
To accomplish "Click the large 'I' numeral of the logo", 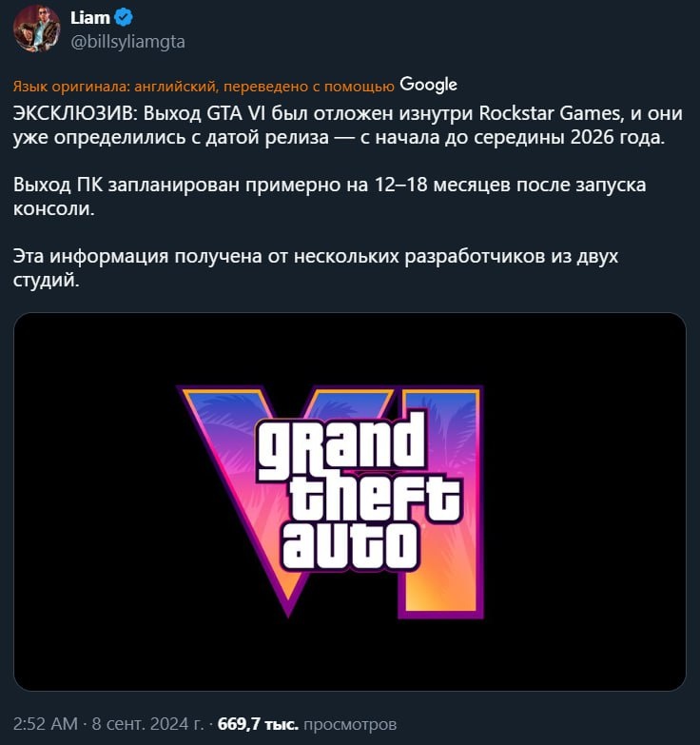I will (442, 501).
